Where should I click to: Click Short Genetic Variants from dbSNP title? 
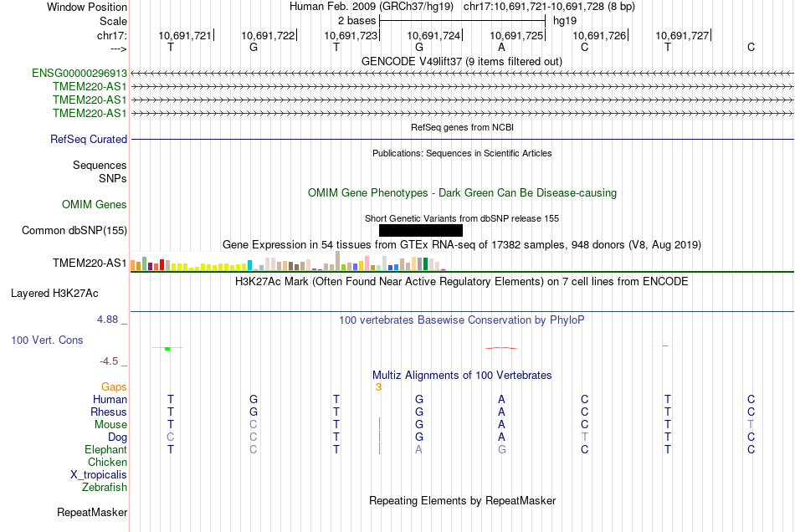tap(462, 218)
